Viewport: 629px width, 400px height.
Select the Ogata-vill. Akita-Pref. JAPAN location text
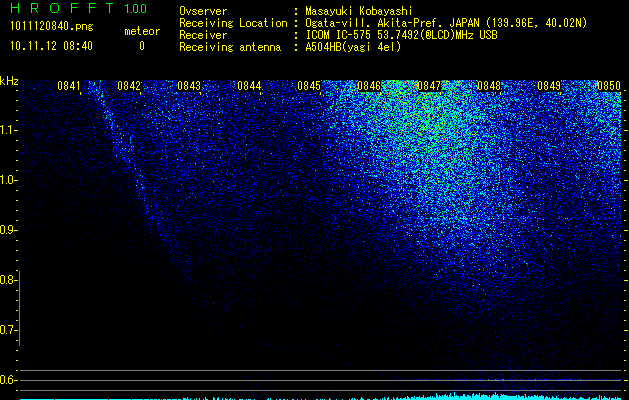446,23
